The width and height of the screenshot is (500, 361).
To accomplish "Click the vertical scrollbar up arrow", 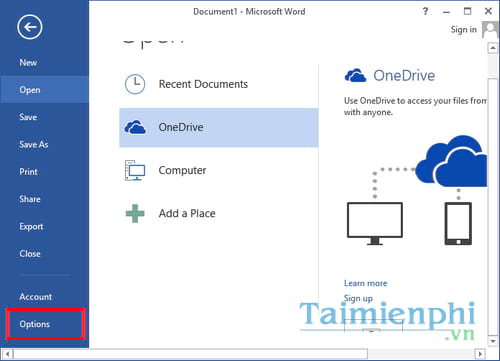I will pos(493,48).
